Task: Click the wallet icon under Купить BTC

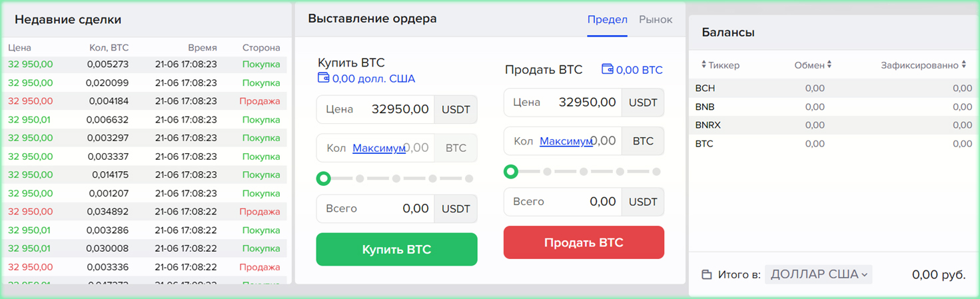Action: click(324, 79)
